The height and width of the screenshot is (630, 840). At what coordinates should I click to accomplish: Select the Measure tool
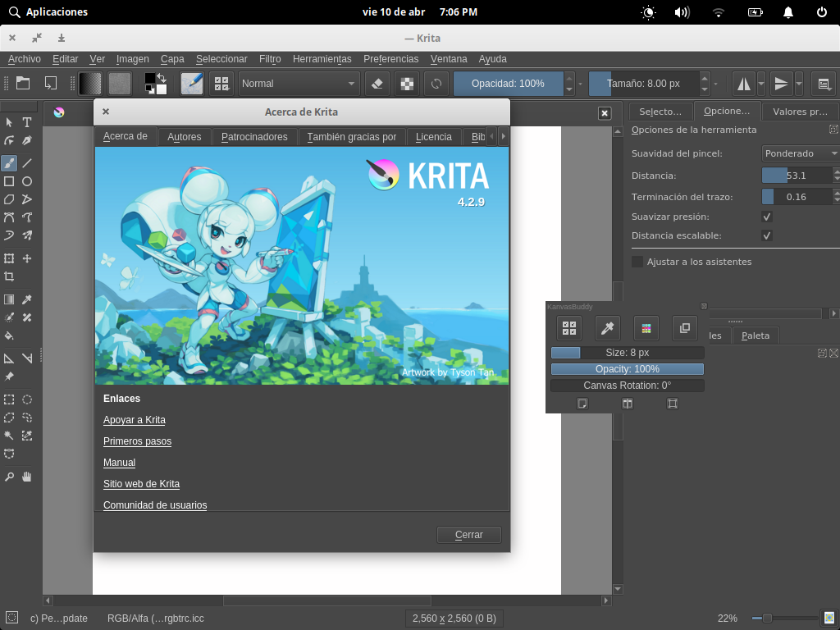pos(27,358)
